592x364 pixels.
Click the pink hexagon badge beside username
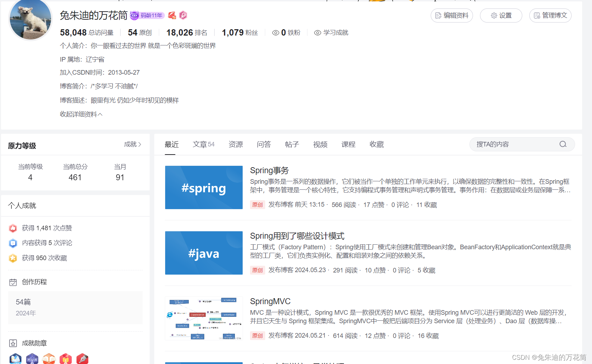tap(183, 15)
